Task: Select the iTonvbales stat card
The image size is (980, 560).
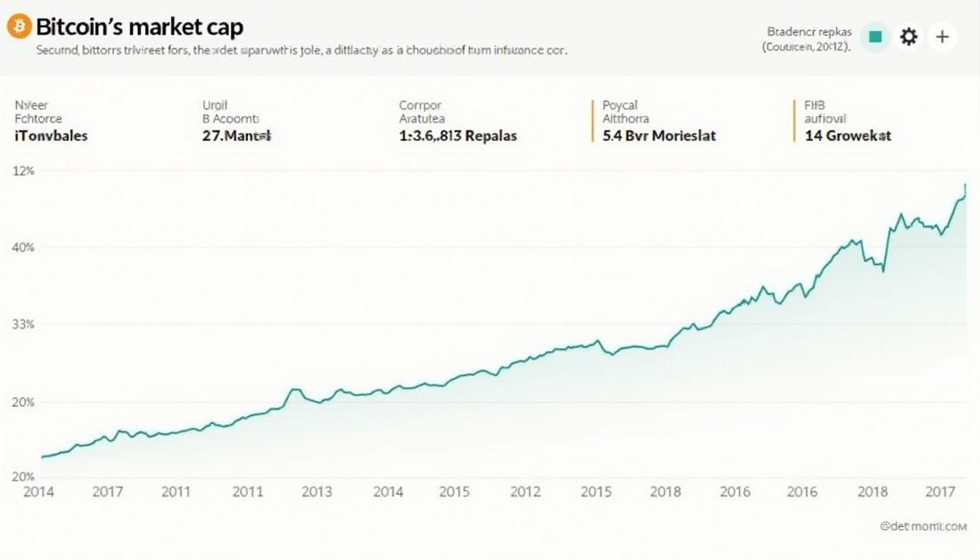Action: 51,120
